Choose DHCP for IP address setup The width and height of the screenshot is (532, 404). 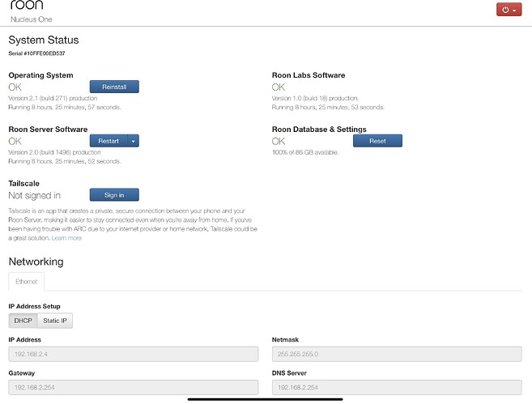[23, 321]
